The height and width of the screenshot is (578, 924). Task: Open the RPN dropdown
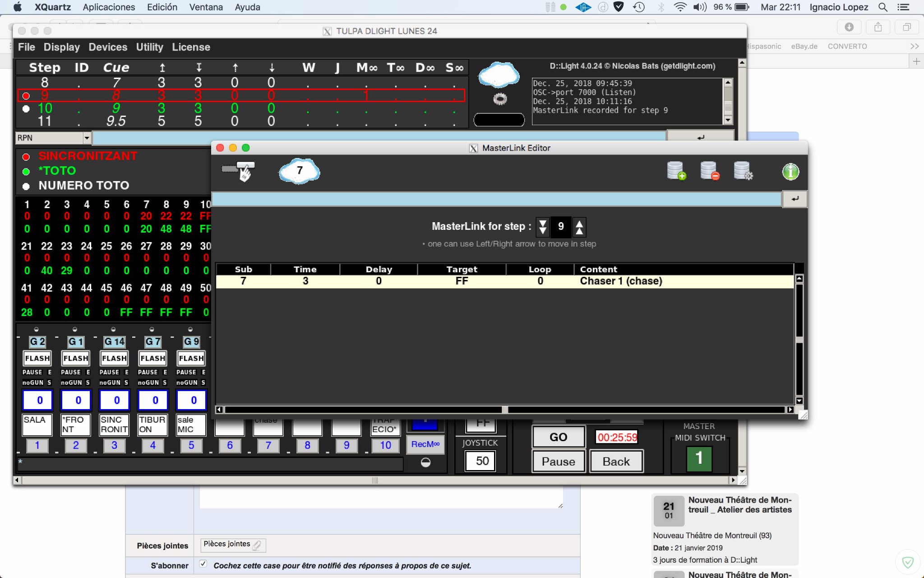87,138
